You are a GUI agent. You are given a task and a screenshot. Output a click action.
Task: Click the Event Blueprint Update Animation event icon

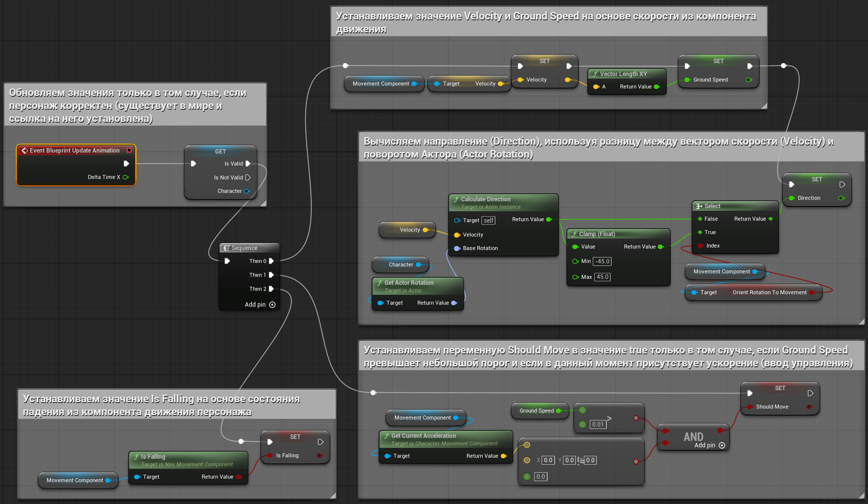24,151
